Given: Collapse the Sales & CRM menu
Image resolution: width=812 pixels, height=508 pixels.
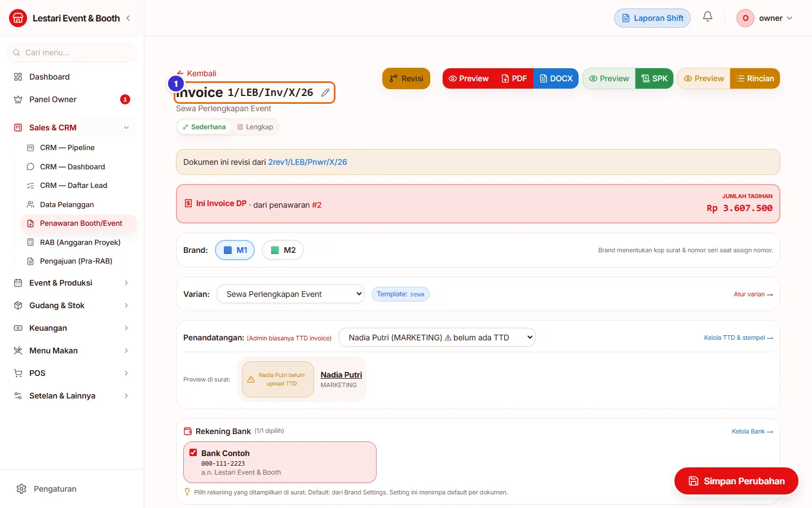Looking at the screenshot, I should click(x=72, y=128).
